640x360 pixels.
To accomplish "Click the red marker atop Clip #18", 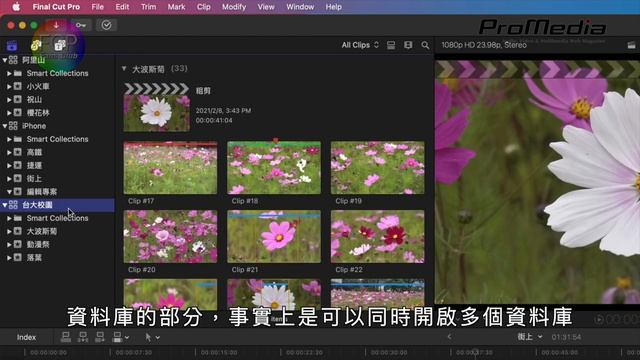I will click(x=276, y=140).
